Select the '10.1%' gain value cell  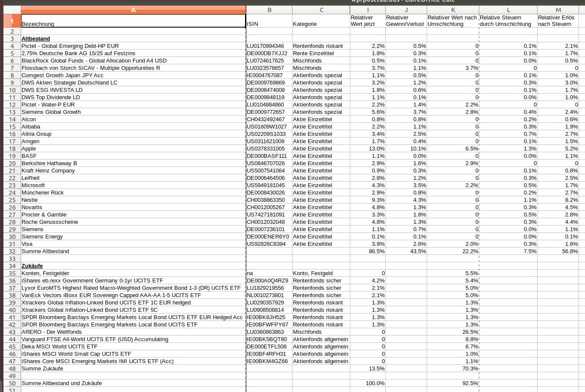pyautogui.click(x=406, y=149)
